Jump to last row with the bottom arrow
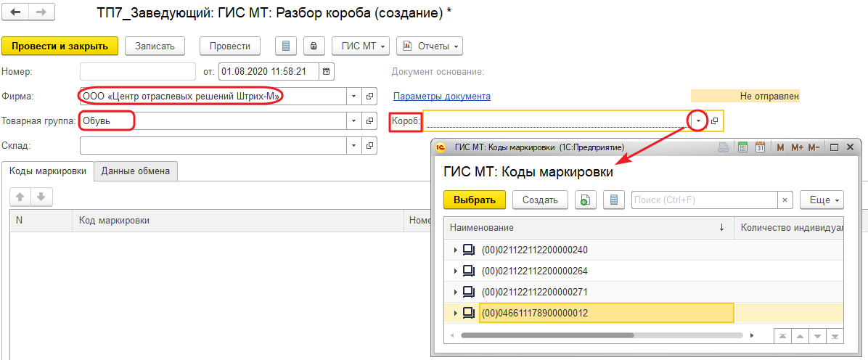Image resolution: width=868 pixels, height=360 pixels. [835, 336]
